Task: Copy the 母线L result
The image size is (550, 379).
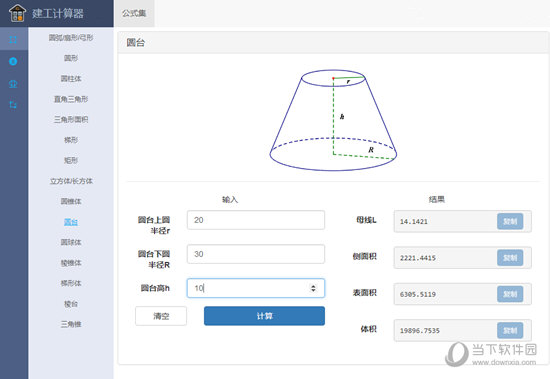Action: tap(510, 221)
